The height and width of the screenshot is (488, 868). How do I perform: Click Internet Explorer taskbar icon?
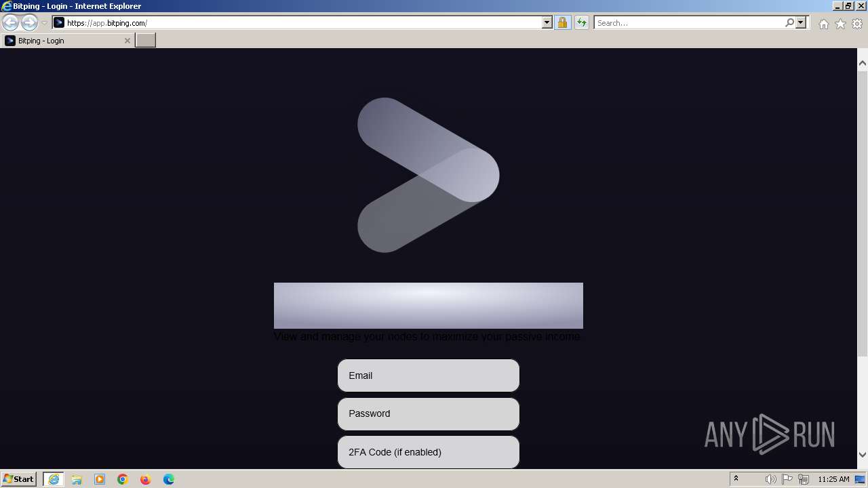pyautogui.click(x=53, y=479)
